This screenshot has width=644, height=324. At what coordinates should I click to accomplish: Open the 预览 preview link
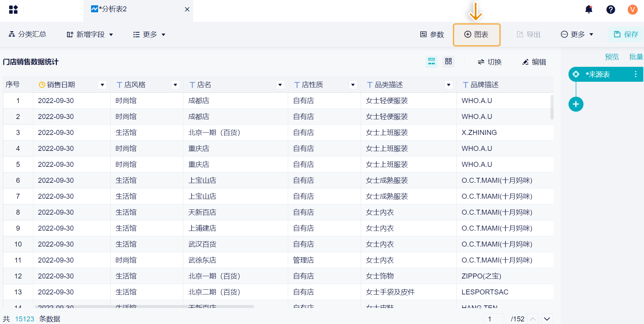pyautogui.click(x=612, y=57)
